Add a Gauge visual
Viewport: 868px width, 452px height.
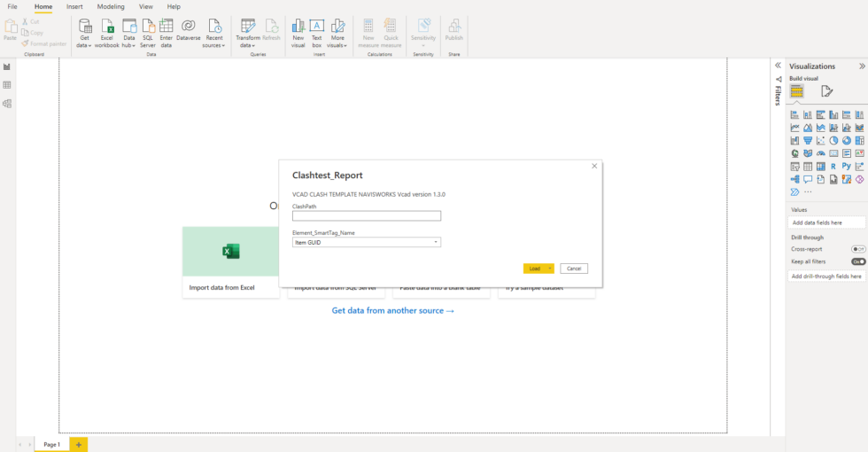click(821, 153)
